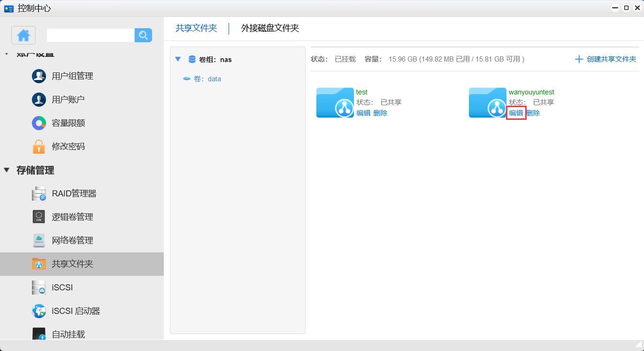644x351 pixels.
Task: Go to 逻辑卷管理
Action: [72, 217]
